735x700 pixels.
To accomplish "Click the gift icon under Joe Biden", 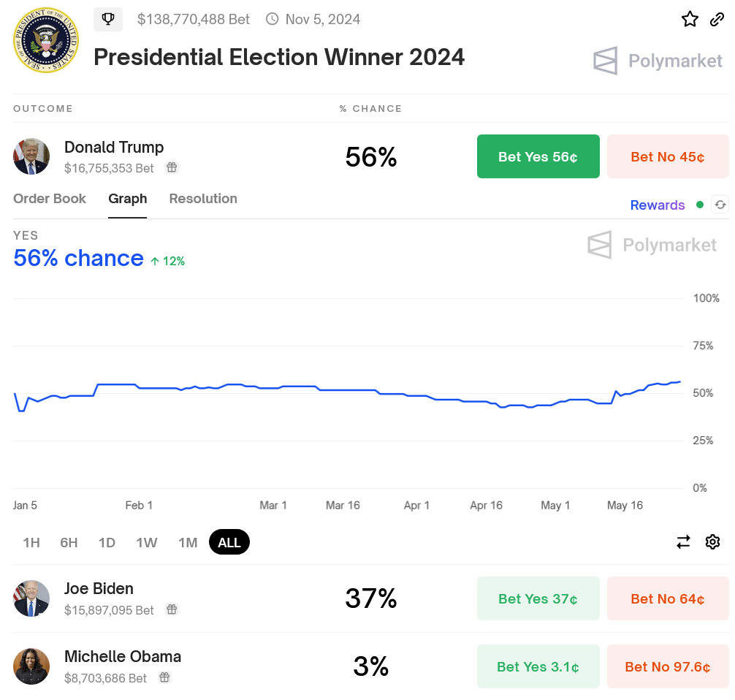I will coord(172,609).
